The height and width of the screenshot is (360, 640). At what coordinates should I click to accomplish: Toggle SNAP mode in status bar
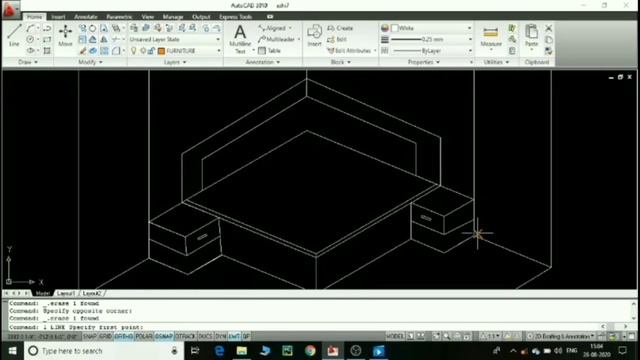coord(89,336)
